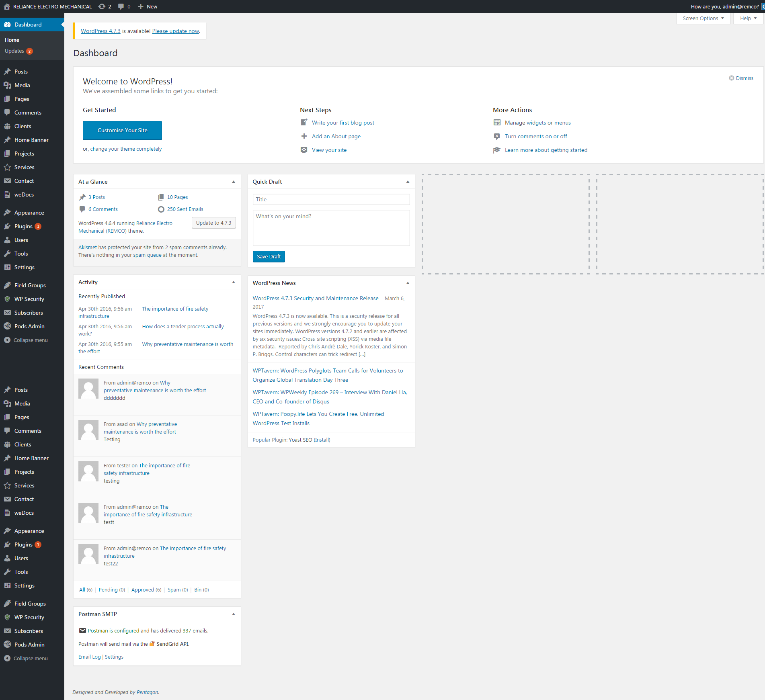Open the Pentagon footer link
Image resolution: width=765 pixels, height=700 pixels.
pyautogui.click(x=147, y=692)
